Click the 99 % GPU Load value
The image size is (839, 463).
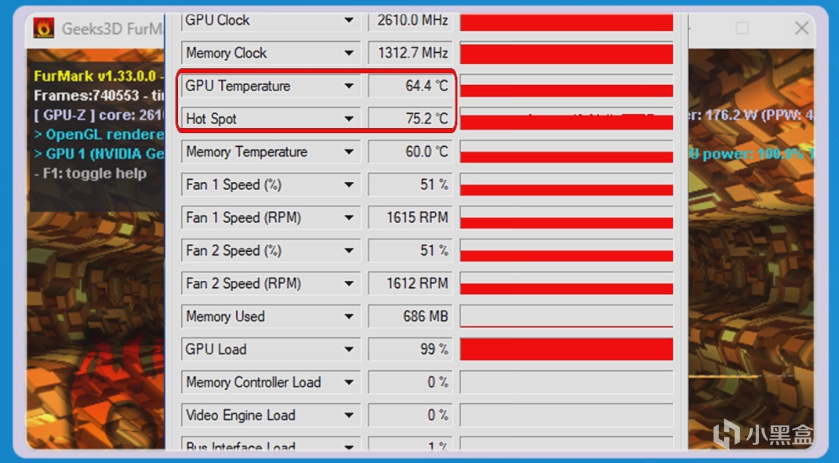coord(410,350)
